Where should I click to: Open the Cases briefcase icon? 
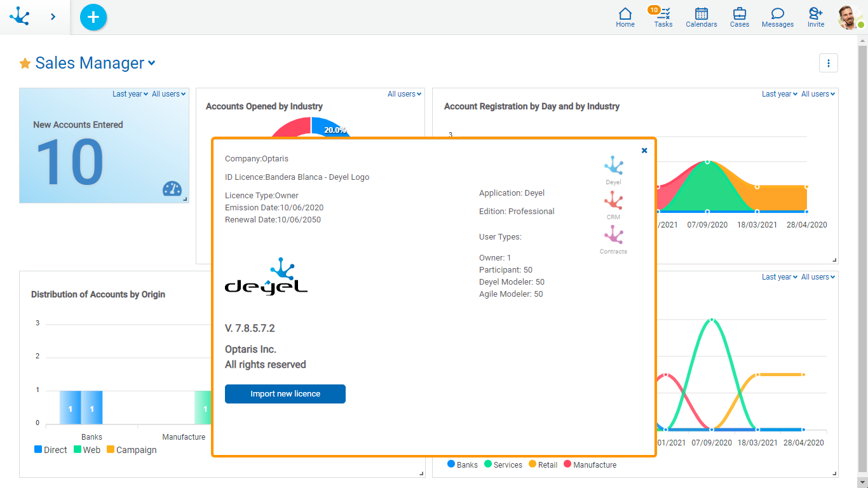pos(739,17)
